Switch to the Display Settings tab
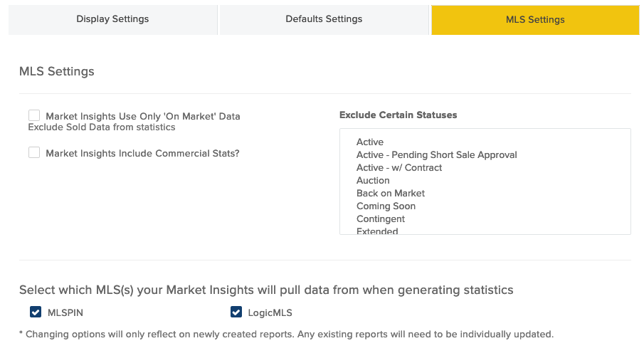Viewport: 644px width, 358px height. click(112, 20)
